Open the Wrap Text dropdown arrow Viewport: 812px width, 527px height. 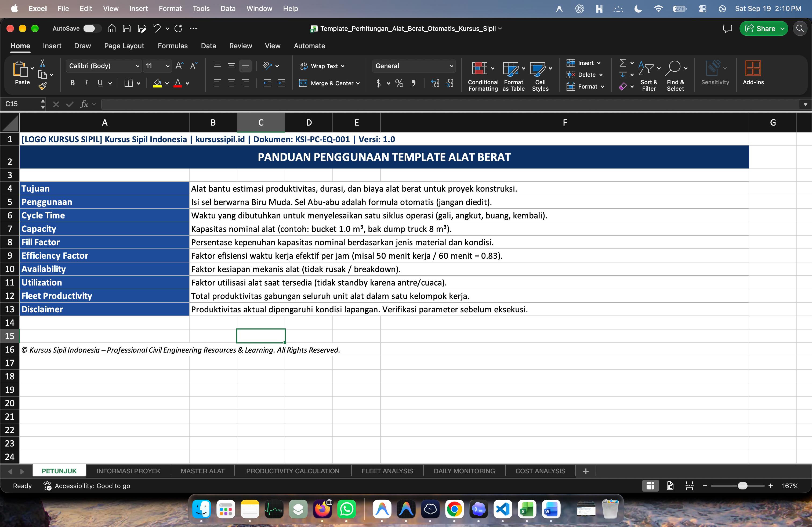pyautogui.click(x=343, y=67)
